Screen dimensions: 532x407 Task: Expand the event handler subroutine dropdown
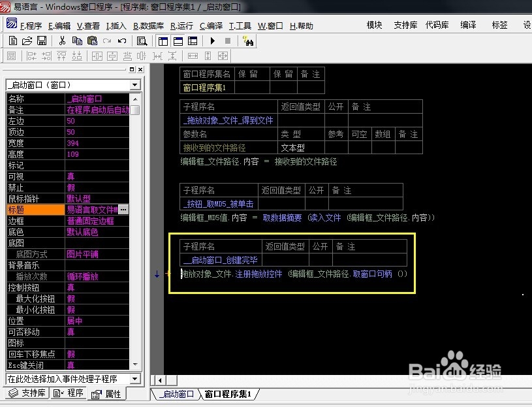click(135, 378)
